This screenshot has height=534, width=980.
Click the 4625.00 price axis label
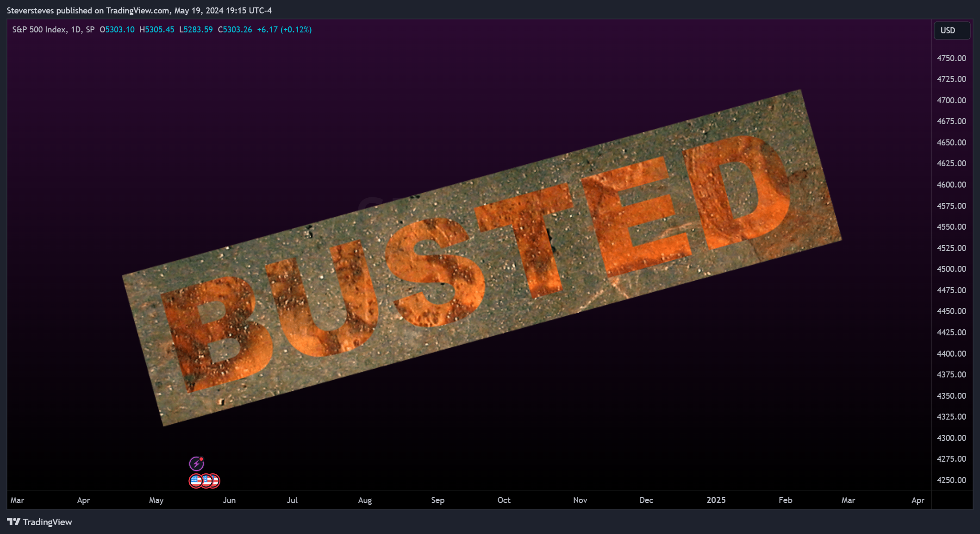951,163
